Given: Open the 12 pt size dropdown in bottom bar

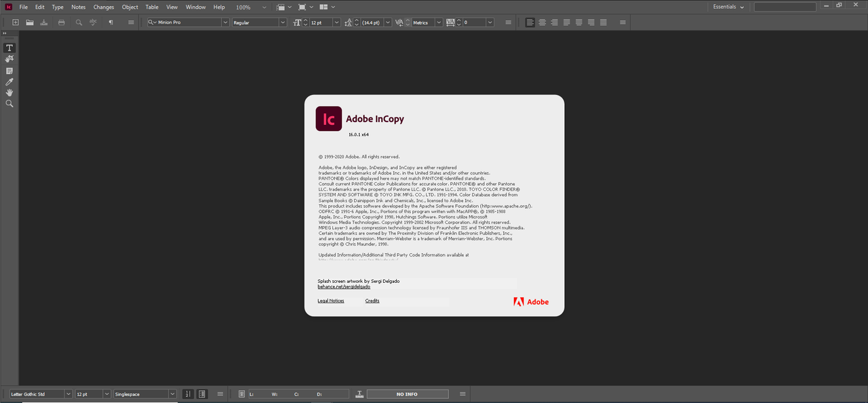Looking at the screenshot, I should click(106, 394).
